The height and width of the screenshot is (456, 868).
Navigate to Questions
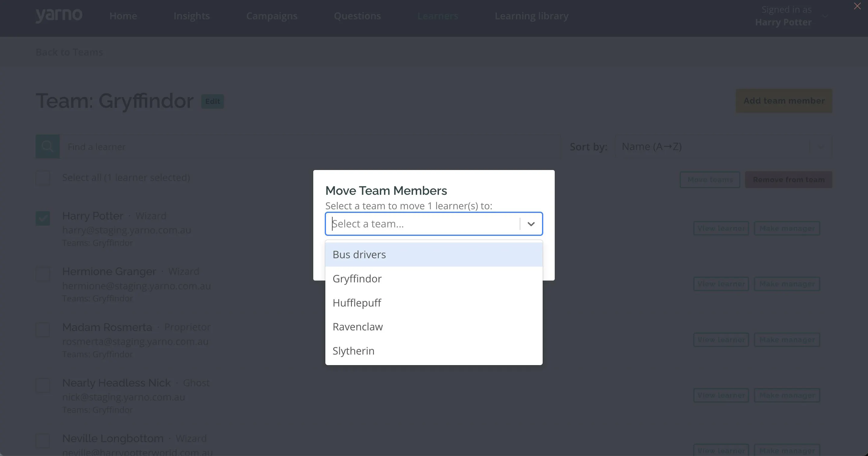tap(357, 16)
